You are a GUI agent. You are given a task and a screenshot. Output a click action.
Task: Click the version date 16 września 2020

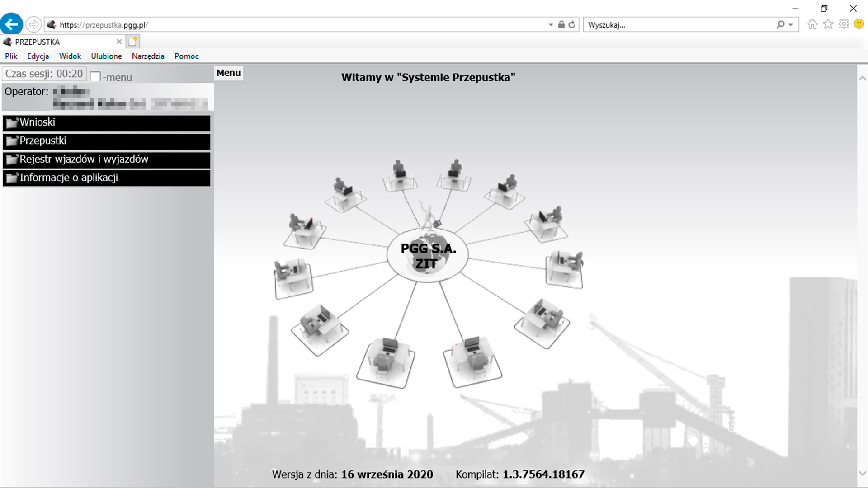387,474
